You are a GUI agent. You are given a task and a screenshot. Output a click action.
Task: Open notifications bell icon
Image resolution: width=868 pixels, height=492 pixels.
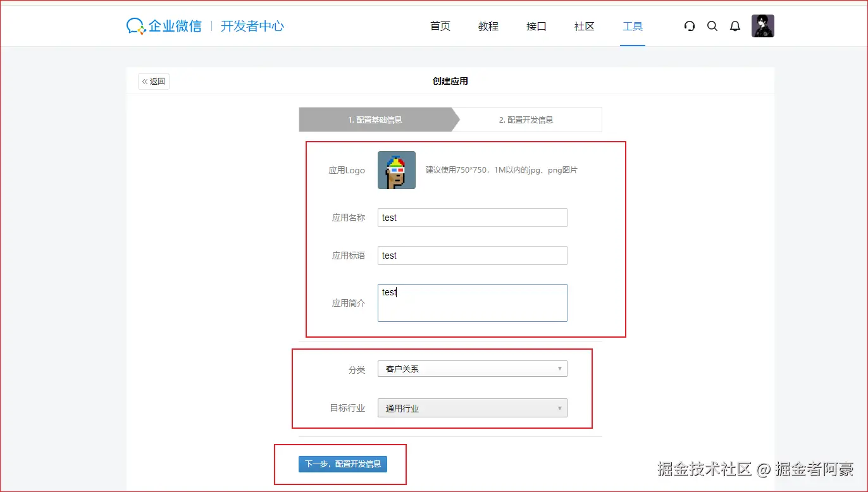[x=735, y=26]
